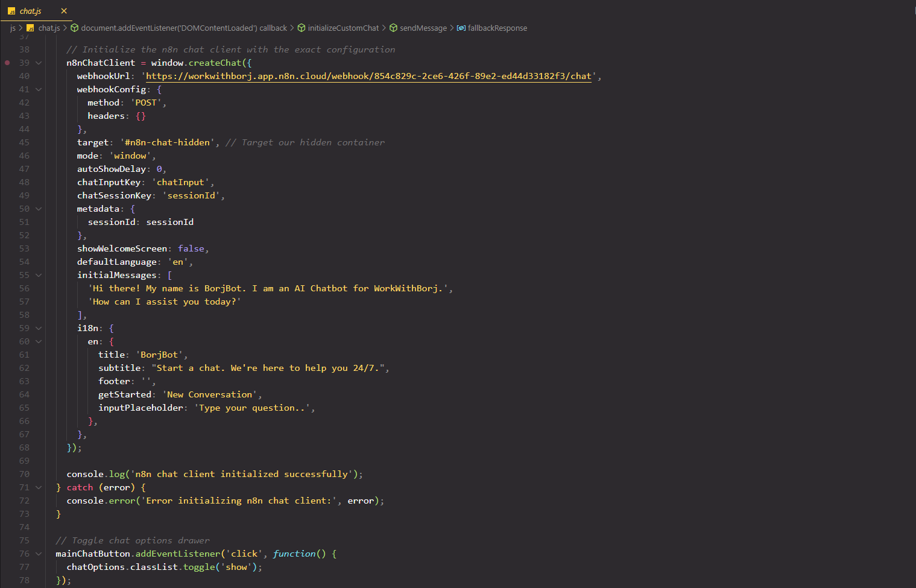Click the showWelcomeScreen false value
Image resolution: width=916 pixels, height=588 pixels.
click(191, 248)
